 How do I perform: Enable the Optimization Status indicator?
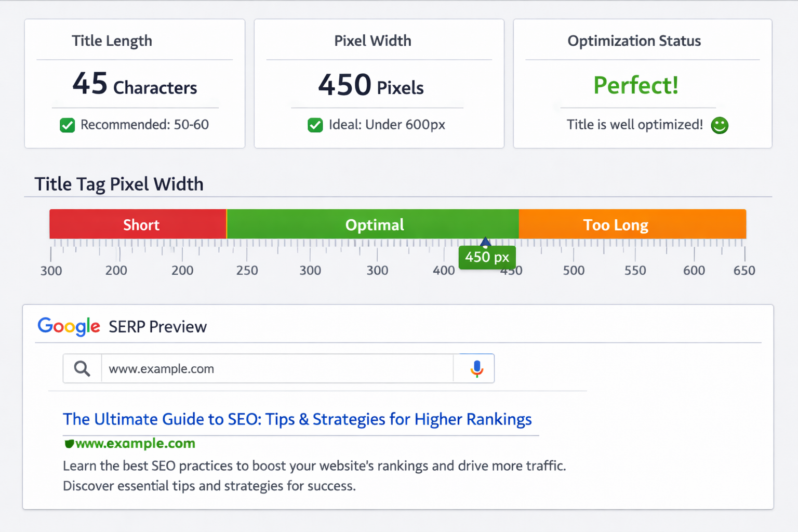coord(635,85)
